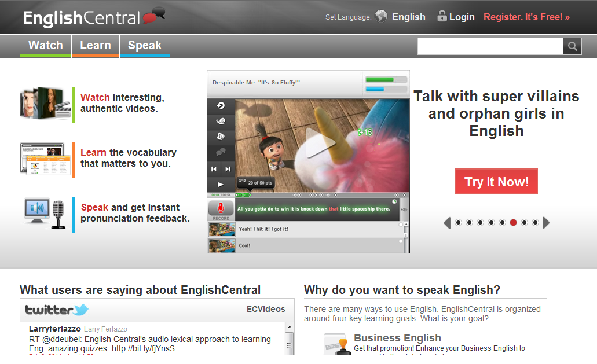Toggle the eye icon beside transcript line

click(x=404, y=209)
